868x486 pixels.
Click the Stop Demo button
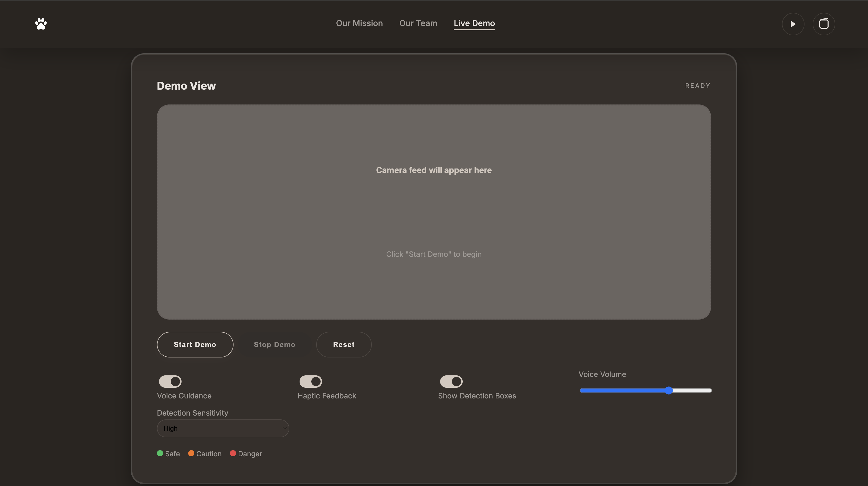pyautogui.click(x=274, y=344)
